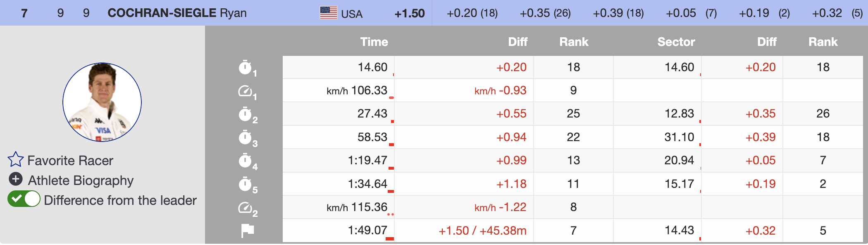Click the intermediate 3 stopwatch icon
This screenshot has width=868, height=245.
click(x=246, y=137)
